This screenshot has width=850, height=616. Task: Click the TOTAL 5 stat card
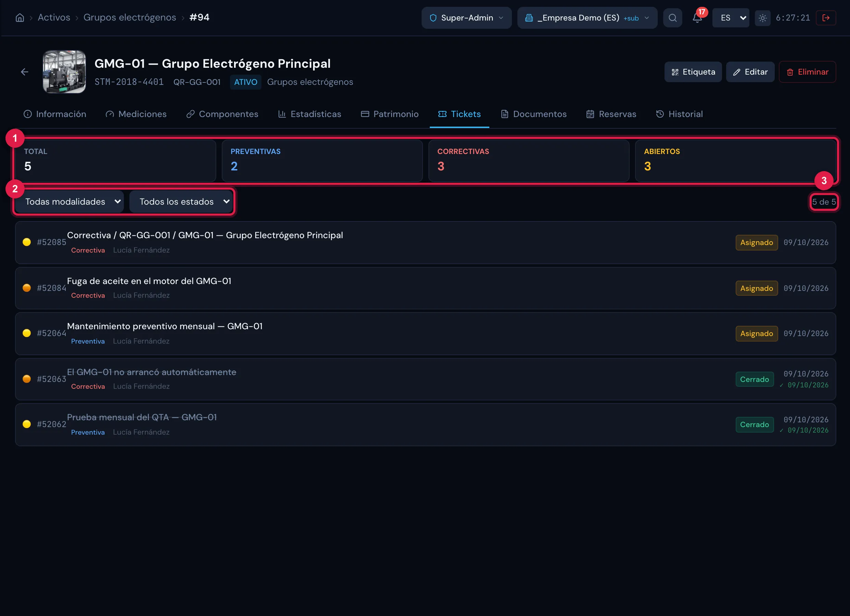pos(115,161)
